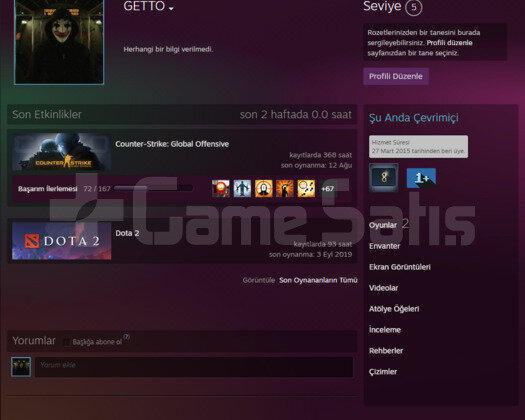
Task: Open Atölye Öğeleri section
Action: click(394, 309)
